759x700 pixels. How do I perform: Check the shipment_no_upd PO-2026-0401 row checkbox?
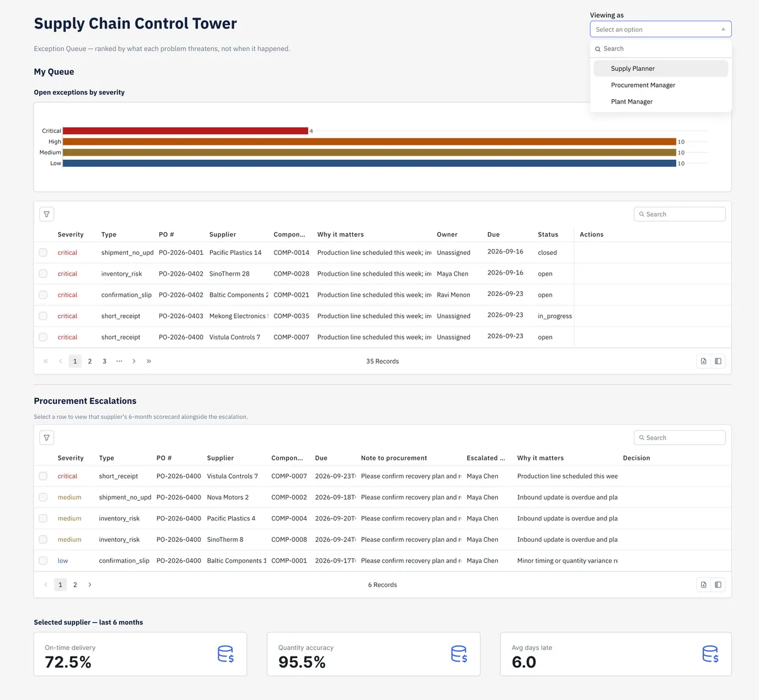(43, 252)
